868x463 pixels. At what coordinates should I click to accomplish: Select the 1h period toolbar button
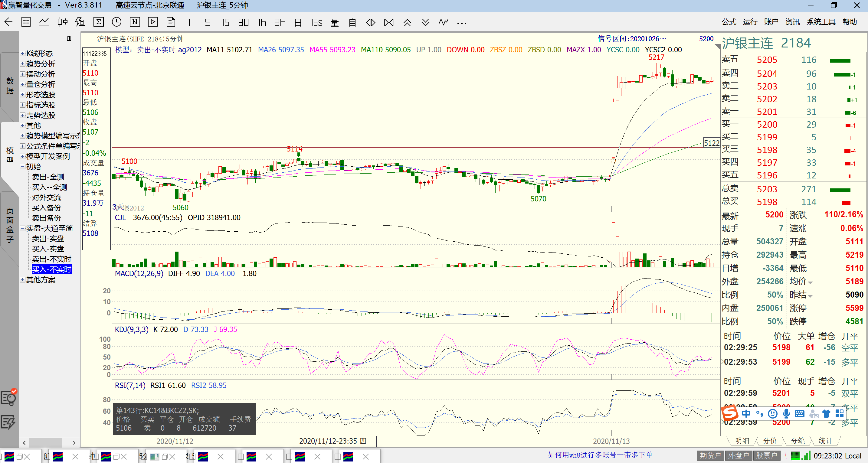(x=262, y=22)
